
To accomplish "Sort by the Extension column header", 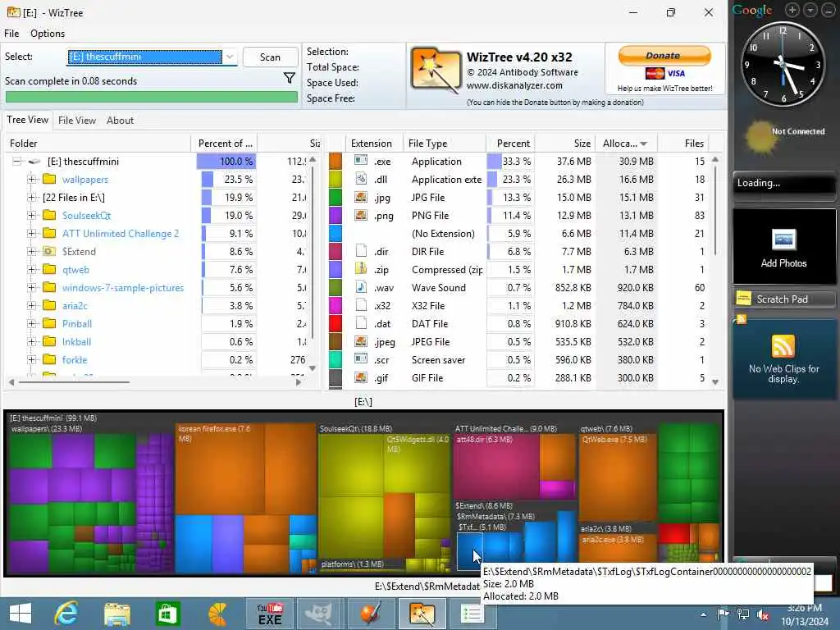I will pyautogui.click(x=372, y=143).
